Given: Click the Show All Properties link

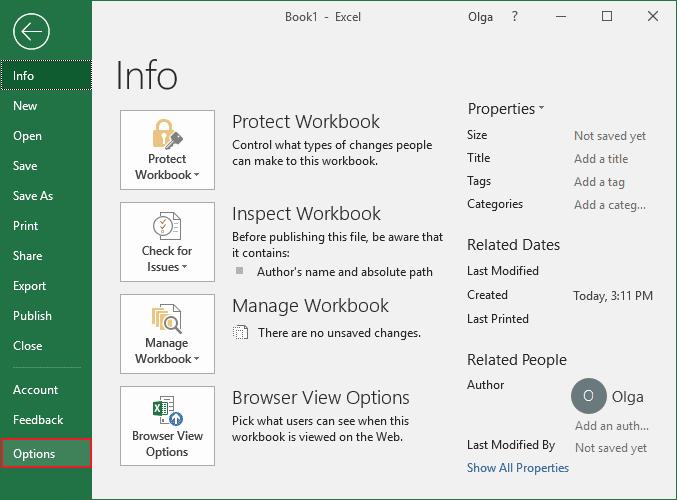Looking at the screenshot, I should click(518, 468).
